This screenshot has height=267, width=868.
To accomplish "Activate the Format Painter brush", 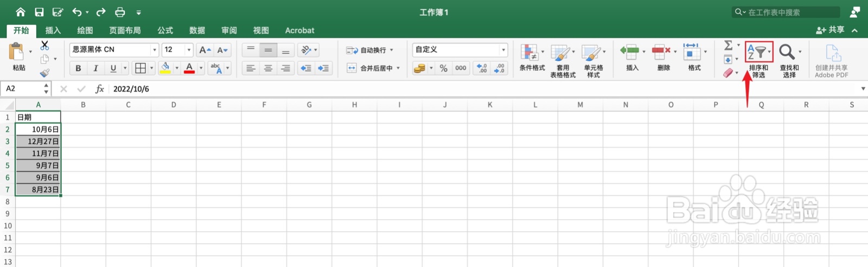I will click(x=44, y=72).
